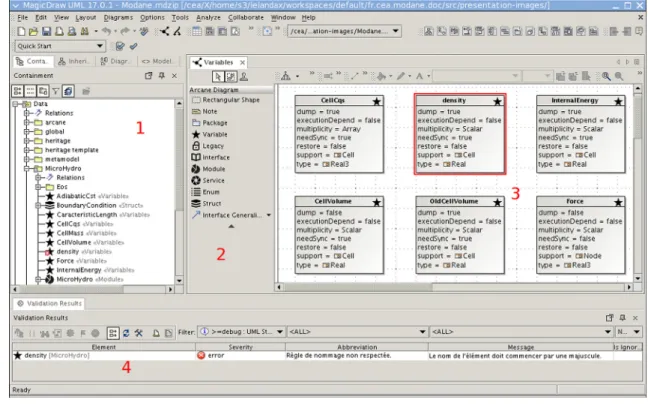Viewport: 648px width, 406px height.
Task: Click the paint fill color icon
Action: (x=381, y=76)
